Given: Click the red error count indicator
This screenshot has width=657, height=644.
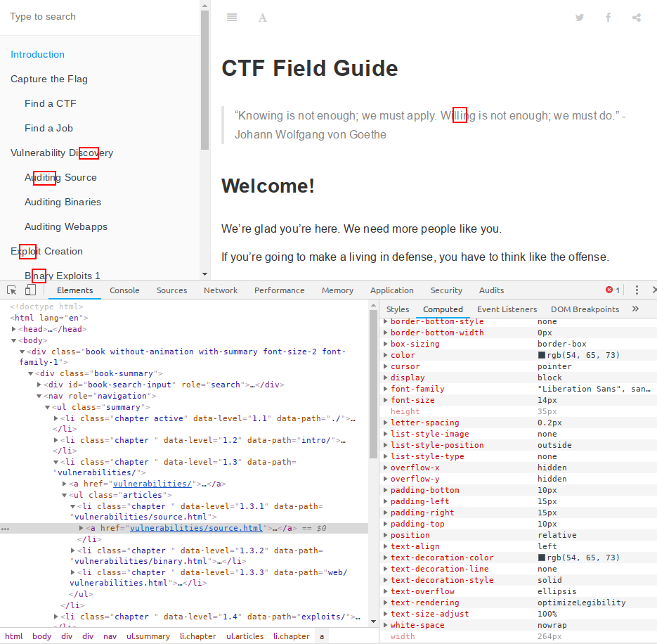Looking at the screenshot, I should [x=613, y=290].
